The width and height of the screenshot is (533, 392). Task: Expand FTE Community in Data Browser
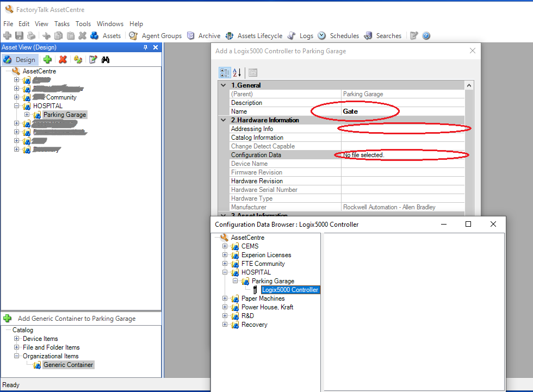point(225,264)
